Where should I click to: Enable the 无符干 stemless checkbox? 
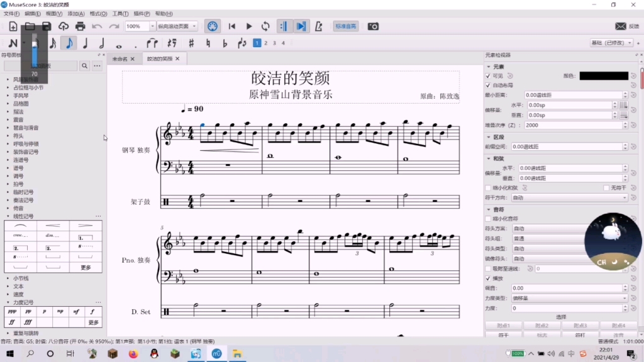coord(606,187)
